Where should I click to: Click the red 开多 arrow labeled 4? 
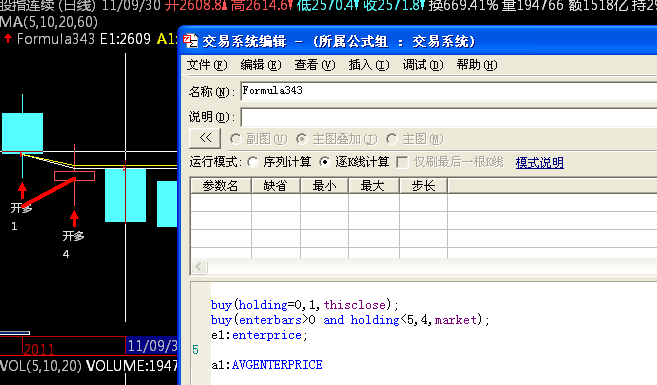[x=74, y=219]
